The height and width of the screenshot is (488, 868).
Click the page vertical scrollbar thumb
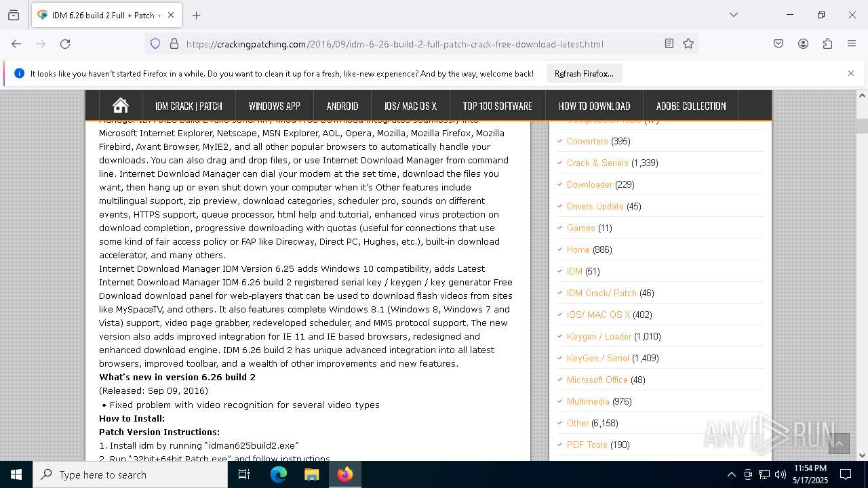click(x=862, y=126)
